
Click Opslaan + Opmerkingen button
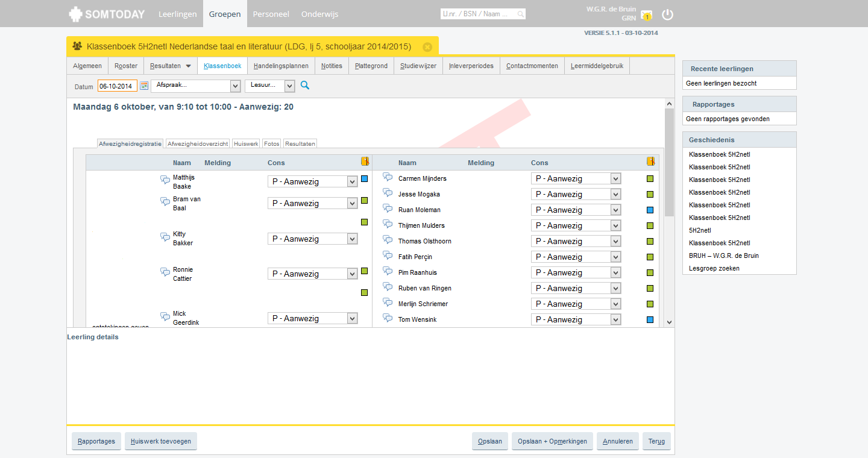coord(552,441)
